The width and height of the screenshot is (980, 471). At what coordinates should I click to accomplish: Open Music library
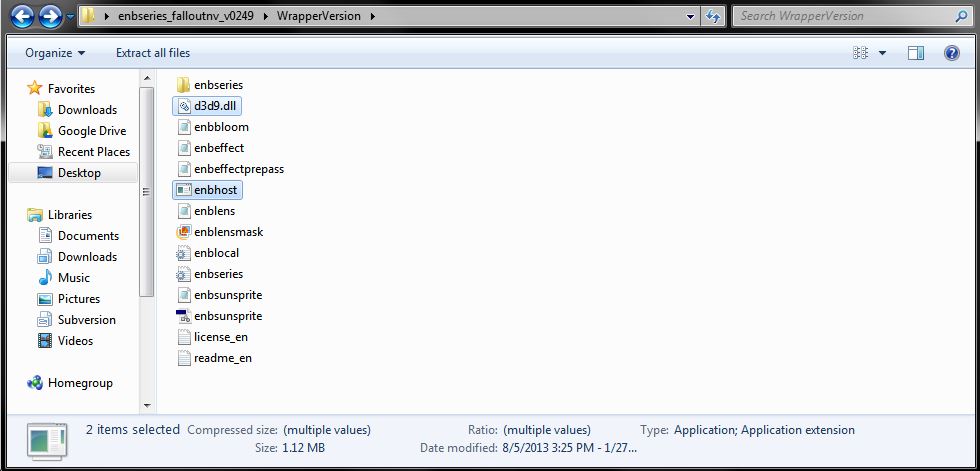point(74,277)
